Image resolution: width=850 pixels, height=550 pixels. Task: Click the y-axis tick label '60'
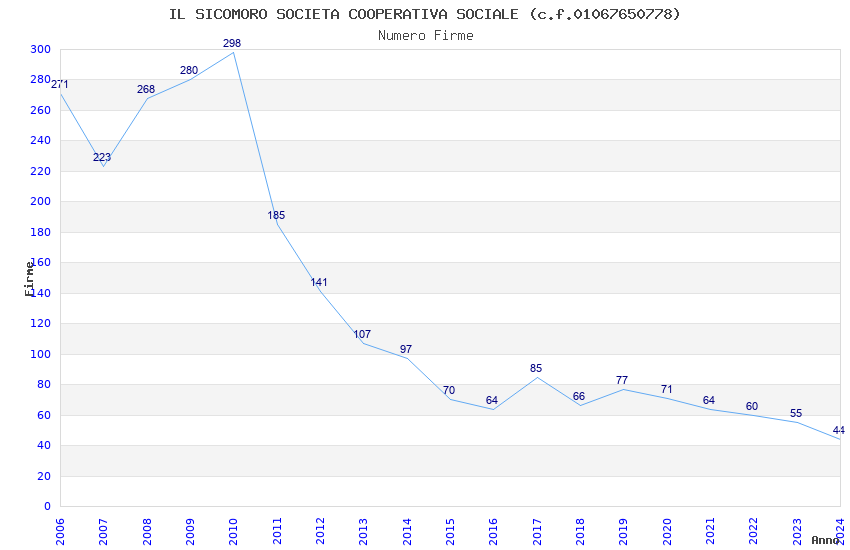[x=44, y=416]
